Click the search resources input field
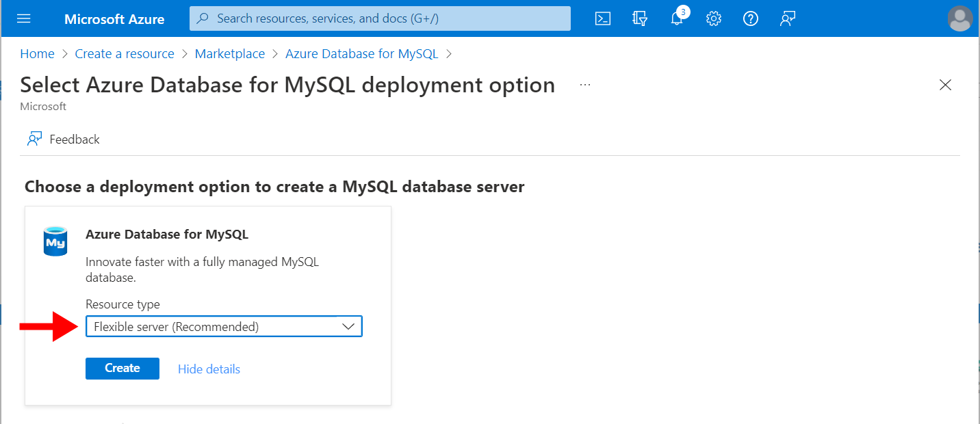Screen dimensions: 980x424 (x=380, y=18)
